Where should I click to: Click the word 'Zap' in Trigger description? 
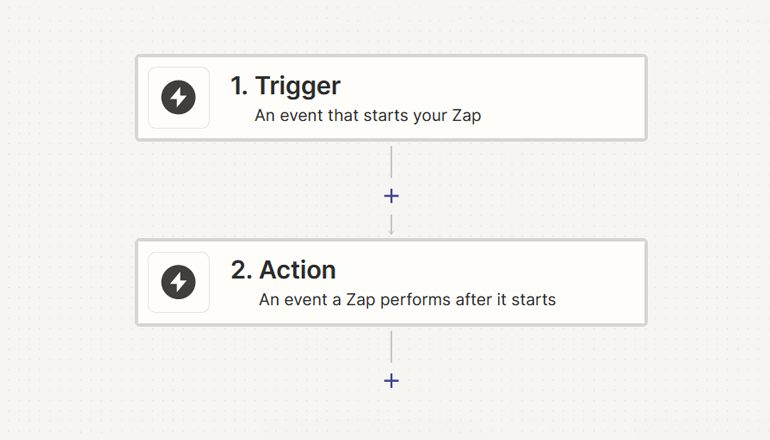point(467,116)
